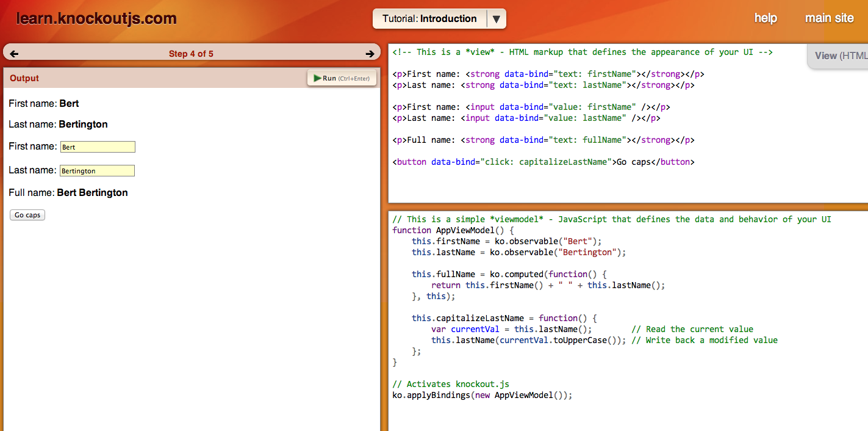Click the "text: fullName" HTML line
868x431 pixels.
click(543, 140)
